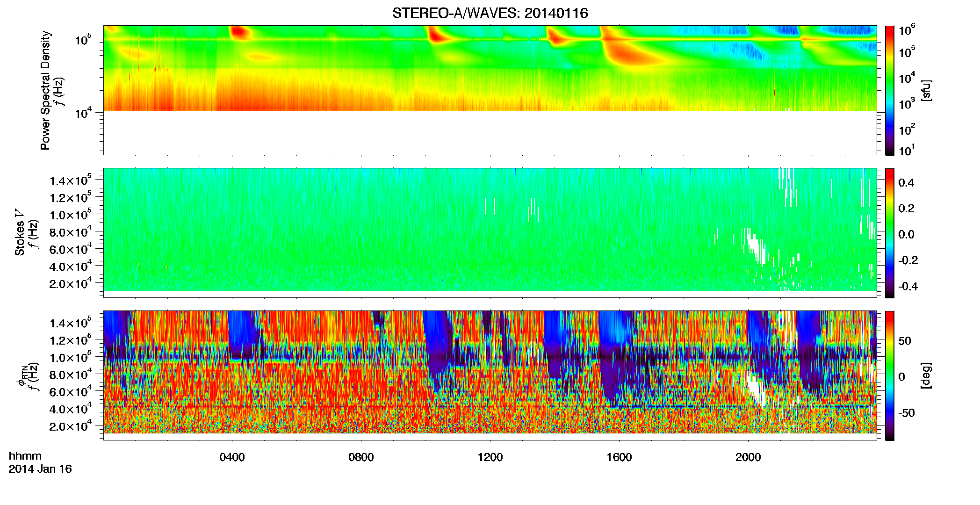Image resolution: width=980 pixels, height=505 pixels.
Task: Click the top value on the sfu color bar
Action: pyautogui.click(x=907, y=31)
